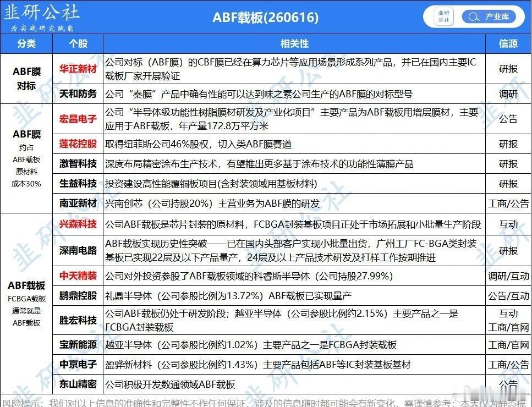Screen dimensions: 532x407
Task: Click the ABF载板(260616) title
Action: pyautogui.click(x=265, y=17)
